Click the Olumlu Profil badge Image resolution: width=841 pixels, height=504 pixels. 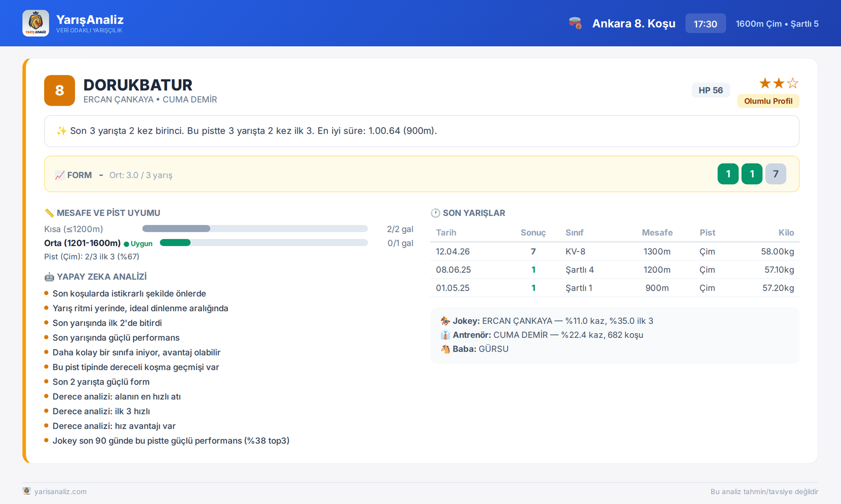point(768,101)
